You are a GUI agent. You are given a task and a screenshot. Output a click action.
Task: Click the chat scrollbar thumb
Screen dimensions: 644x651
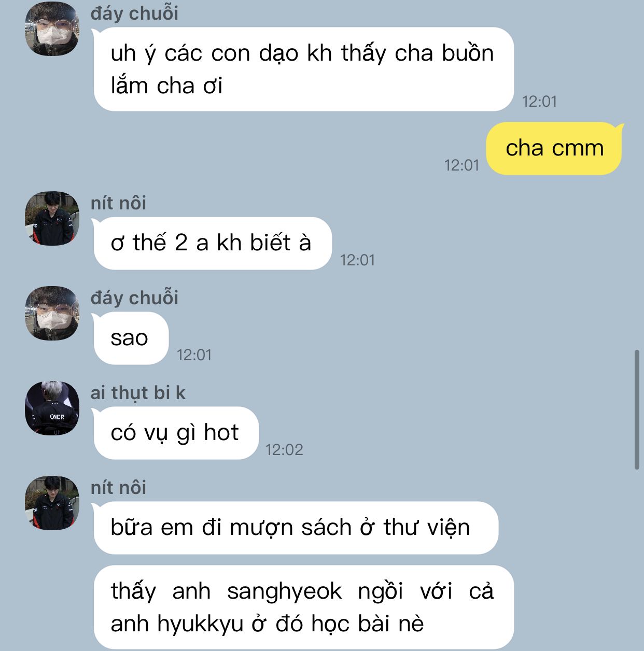coord(637,409)
